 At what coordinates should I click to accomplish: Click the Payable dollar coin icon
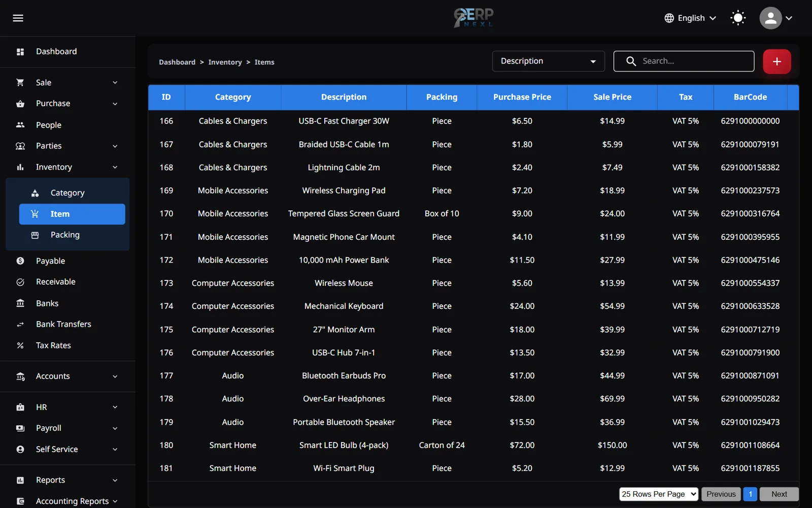20,261
